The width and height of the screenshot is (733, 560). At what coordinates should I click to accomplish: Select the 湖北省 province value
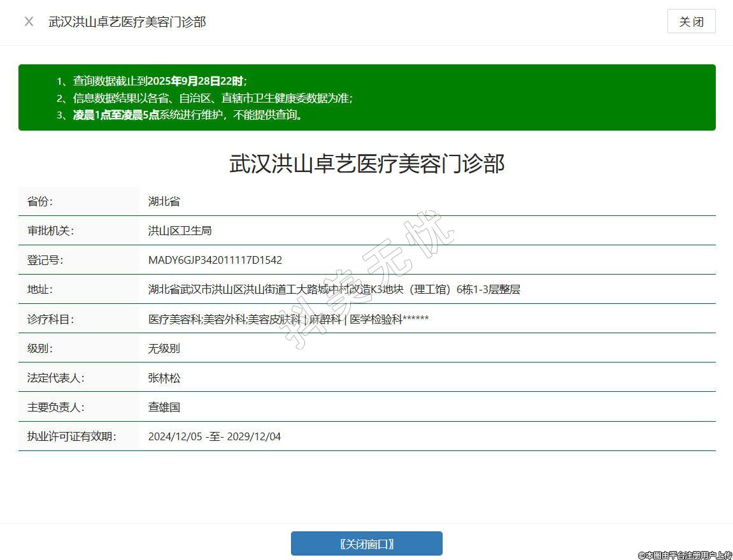coord(164,201)
